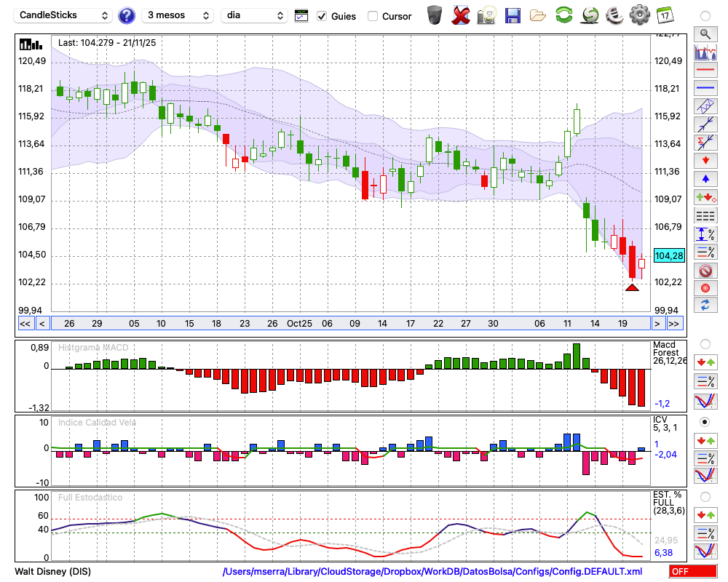Open the 3 mesos period dropdown
Screen dimensions: 728x582
pyautogui.click(x=177, y=15)
